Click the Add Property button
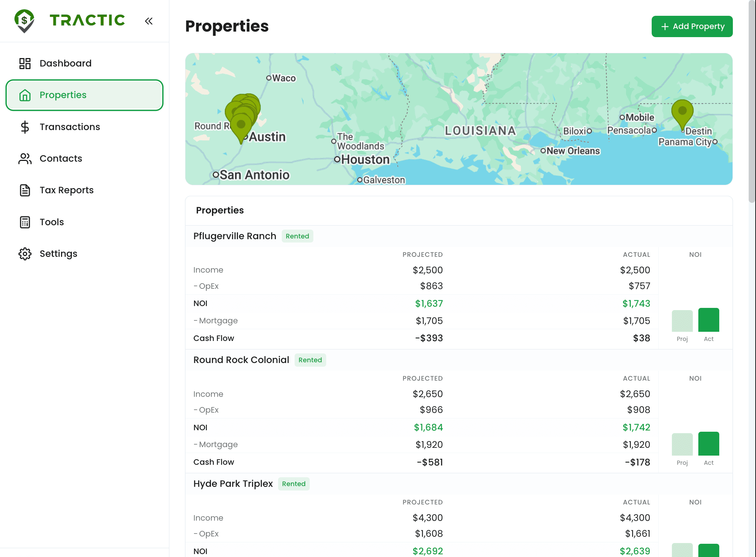 coord(692,26)
